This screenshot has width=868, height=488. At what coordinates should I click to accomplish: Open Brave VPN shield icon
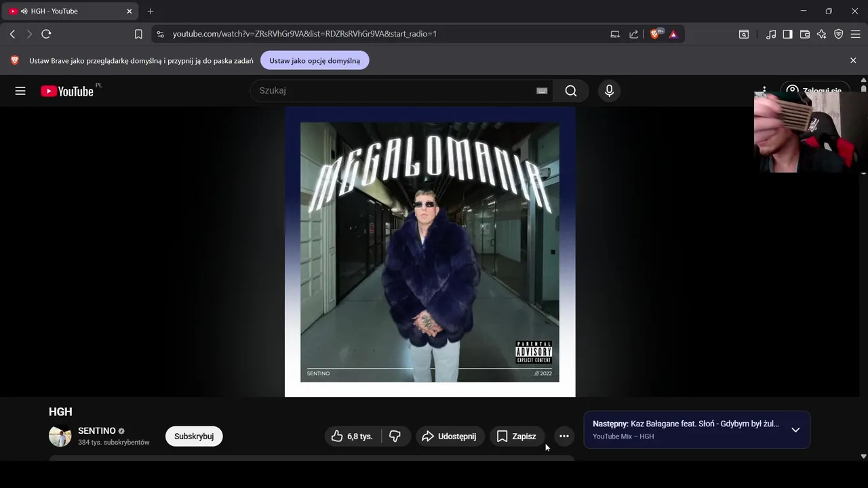(839, 34)
